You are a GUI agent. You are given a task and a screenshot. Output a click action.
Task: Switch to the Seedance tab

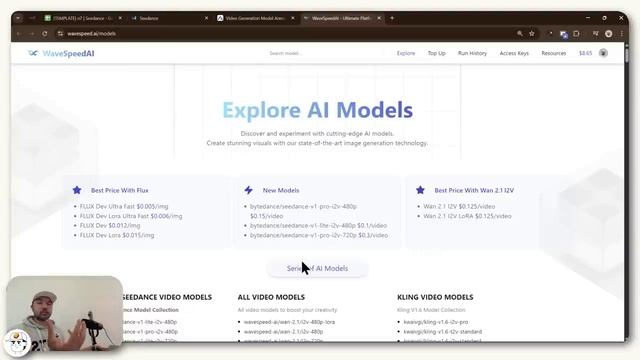click(x=169, y=18)
